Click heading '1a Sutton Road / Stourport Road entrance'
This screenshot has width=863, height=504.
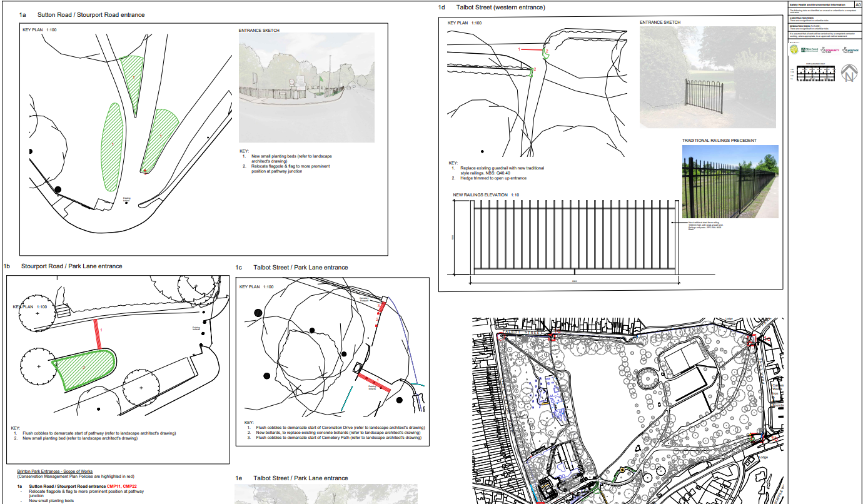tap(82, 14)
